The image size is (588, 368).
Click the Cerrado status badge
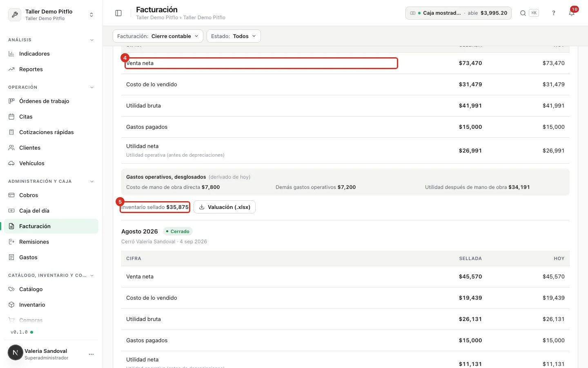(178, 231)
